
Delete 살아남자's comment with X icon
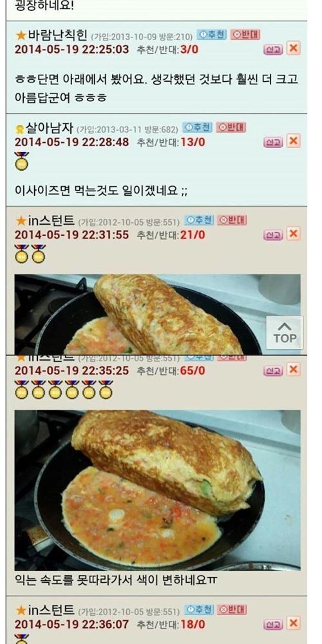pyautogui.click(x=293, y=141)
